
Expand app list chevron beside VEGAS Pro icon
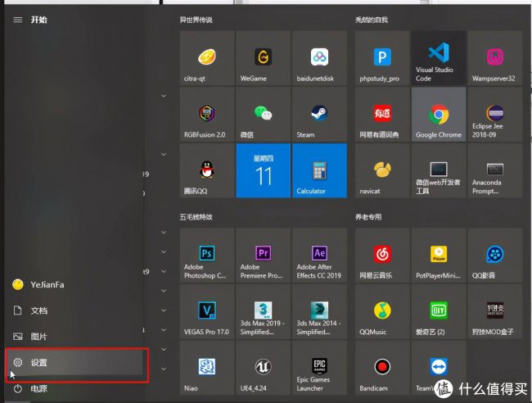[164, 310]
